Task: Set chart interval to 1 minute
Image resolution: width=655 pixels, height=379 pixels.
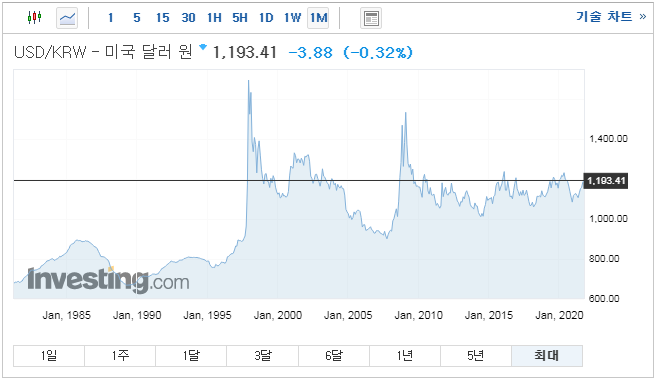Action: pyautogui.click(x=110, y=18)
